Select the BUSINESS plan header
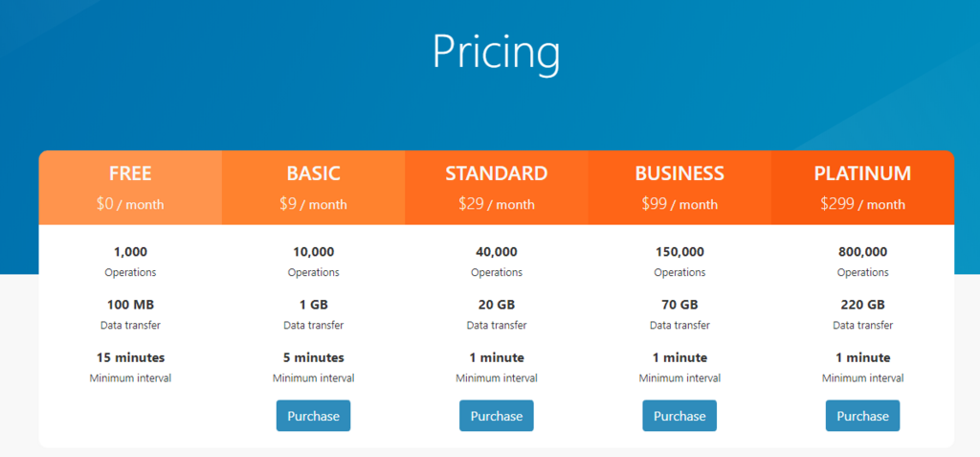The height and width of the screenshot is (457, 980). pos(679,187)
